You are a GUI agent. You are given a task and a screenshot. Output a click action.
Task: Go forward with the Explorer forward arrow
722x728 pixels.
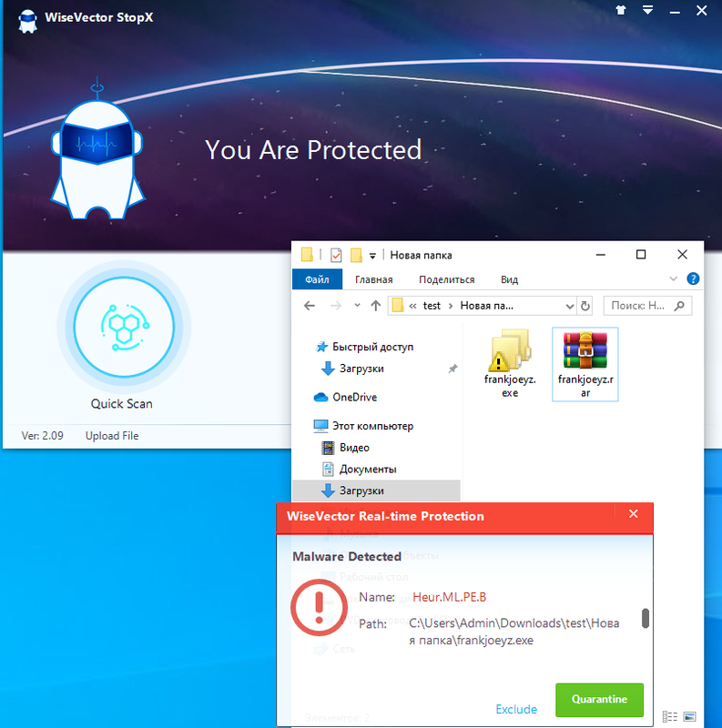[335, 306]
